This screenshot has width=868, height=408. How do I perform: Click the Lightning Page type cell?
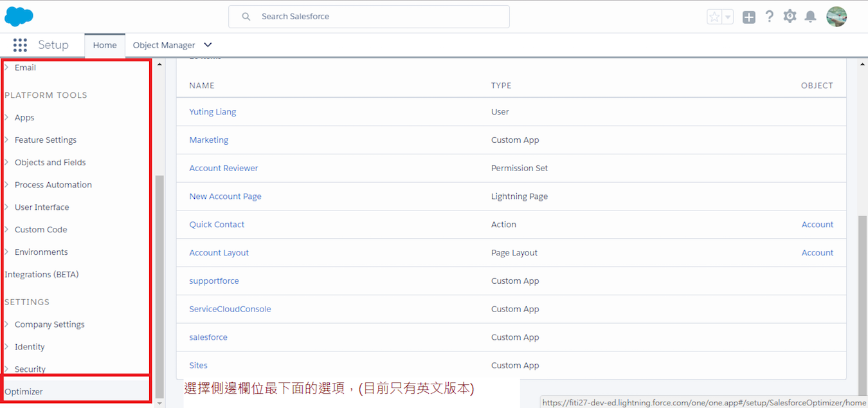(520, 197)
